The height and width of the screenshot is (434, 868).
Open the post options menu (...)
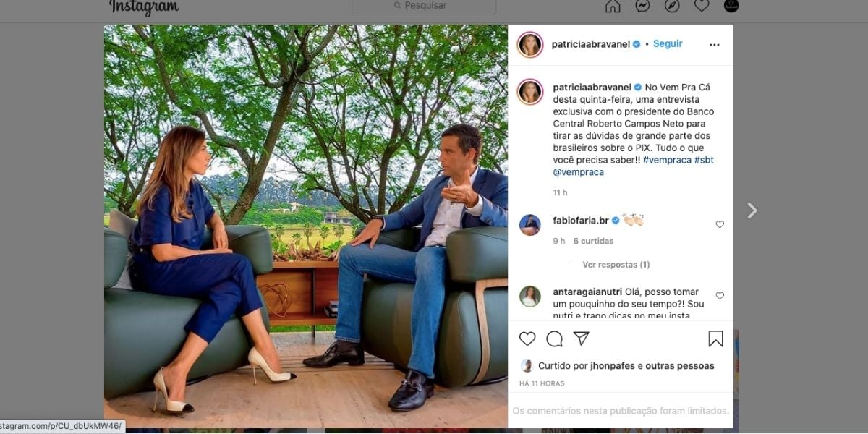[x=715, y=44]
